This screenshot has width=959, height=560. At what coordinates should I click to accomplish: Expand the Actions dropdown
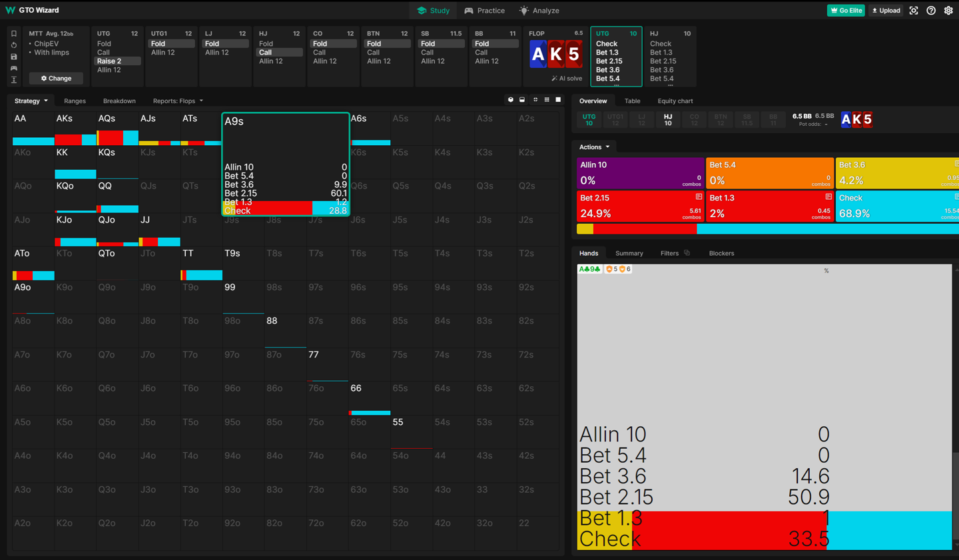coord(594,147)
